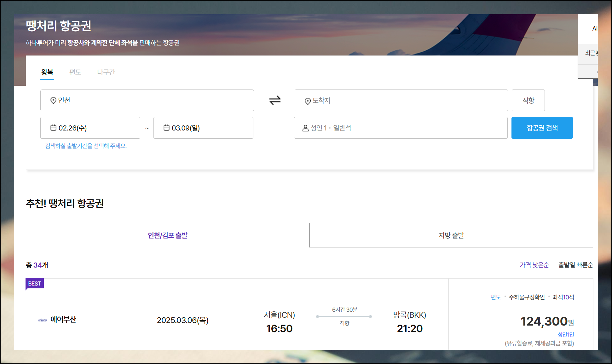Screen dimensions: 612x364
Task: Open the 성인 1 · 일반석 passenger selector
Action: click(400, 128)
